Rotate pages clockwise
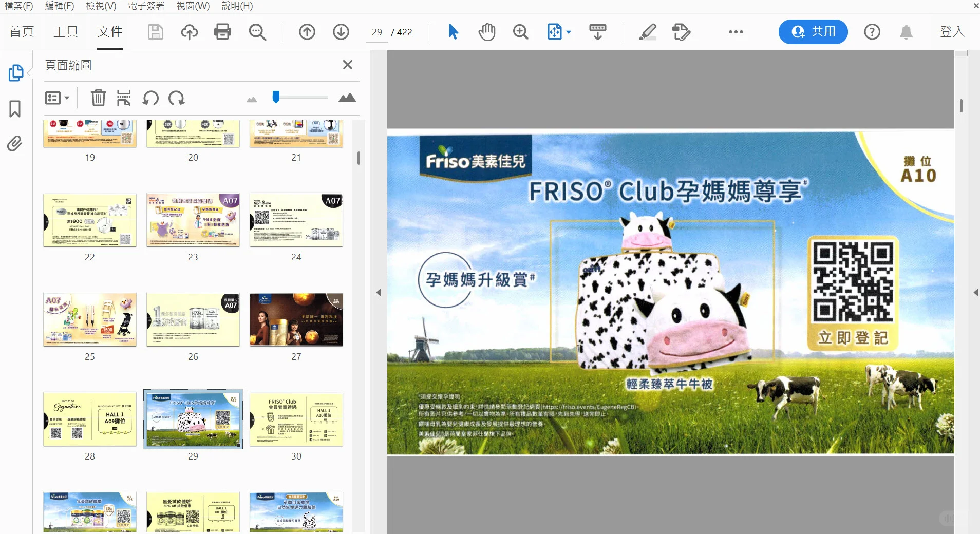980x534 pixels. click(176, 98)
